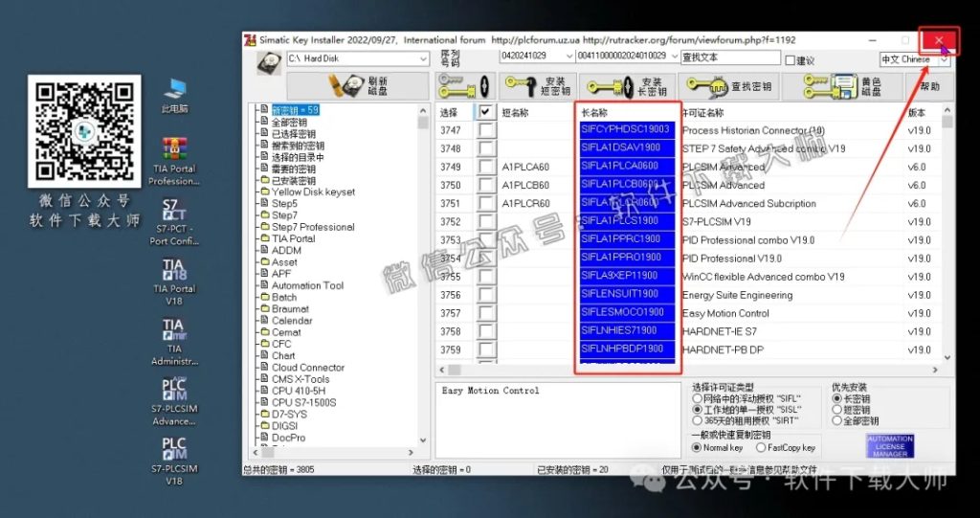Click the key table vertical scrollbar down arrow

[x=947, y=358]
